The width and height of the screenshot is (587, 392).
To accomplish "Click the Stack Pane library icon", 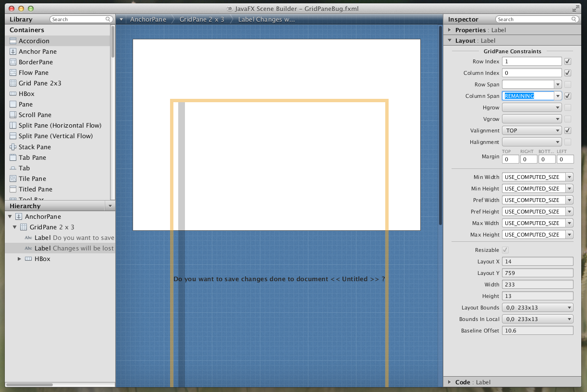I will tap(13, 147).
